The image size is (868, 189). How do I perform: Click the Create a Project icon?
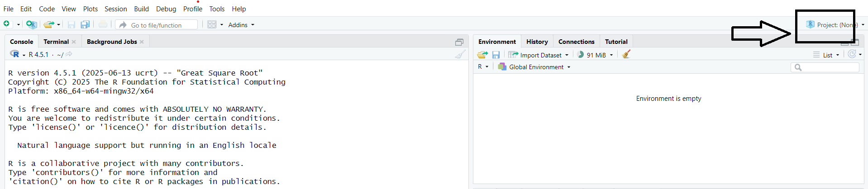pos(31,24)
